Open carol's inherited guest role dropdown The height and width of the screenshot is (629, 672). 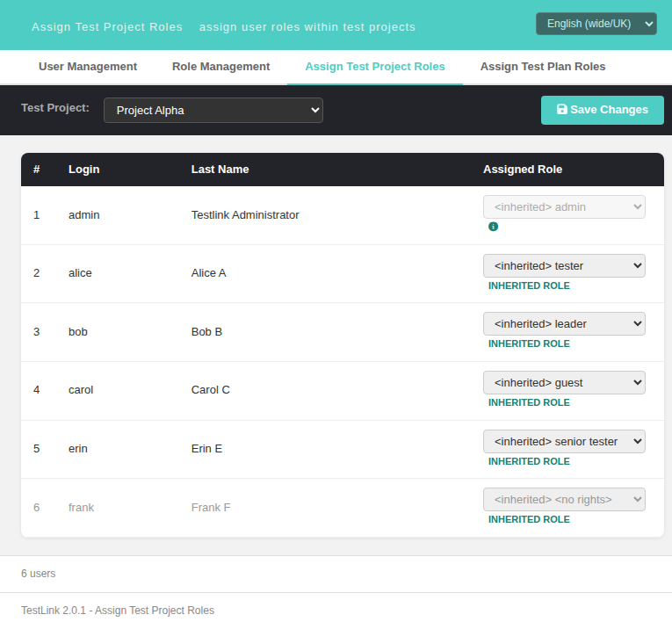click(564, 383)
